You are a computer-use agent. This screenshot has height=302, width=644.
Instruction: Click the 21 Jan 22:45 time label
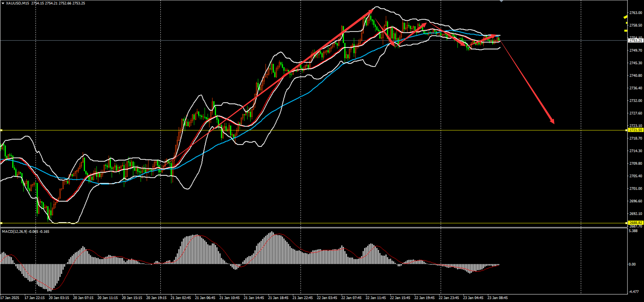coord(303,298)
